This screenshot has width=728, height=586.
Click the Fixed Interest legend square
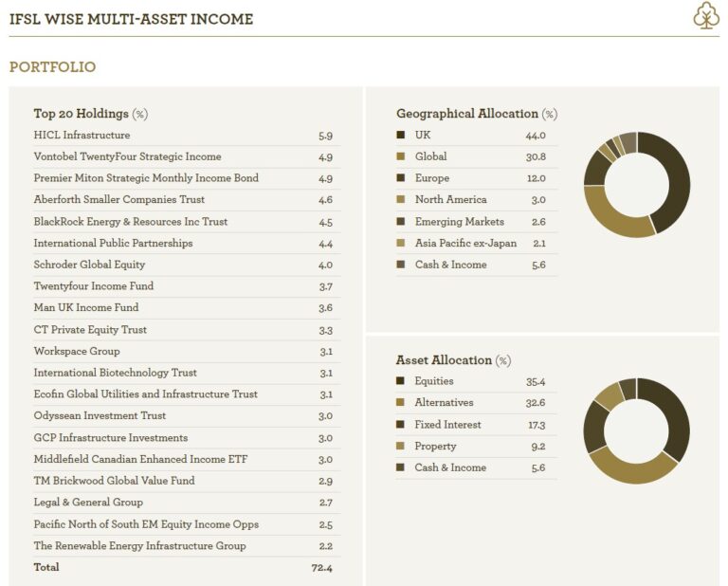[x=401, y=425]
